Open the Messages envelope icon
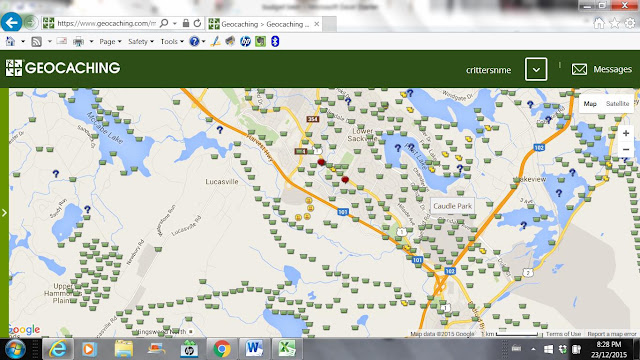This screenshot has height=360, width=640. 579,69
